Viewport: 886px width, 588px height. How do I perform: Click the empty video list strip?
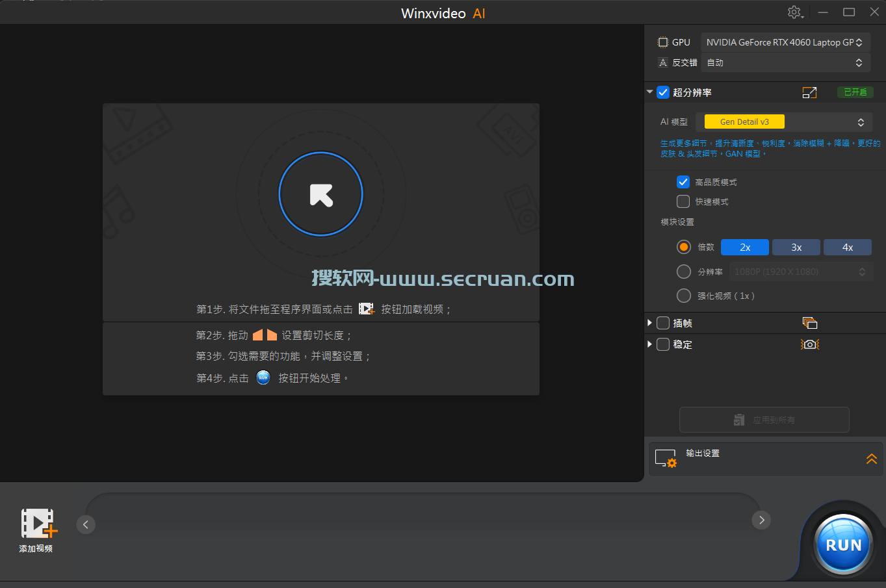pos(423,521)
